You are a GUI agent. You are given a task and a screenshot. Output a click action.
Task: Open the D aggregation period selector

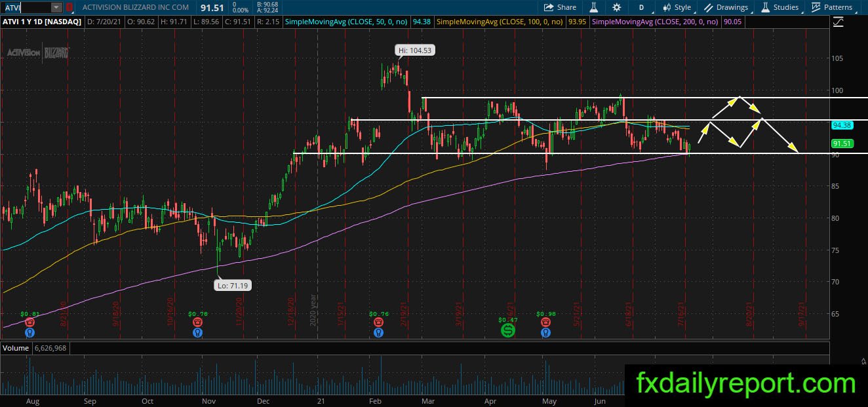coord(641,7)
